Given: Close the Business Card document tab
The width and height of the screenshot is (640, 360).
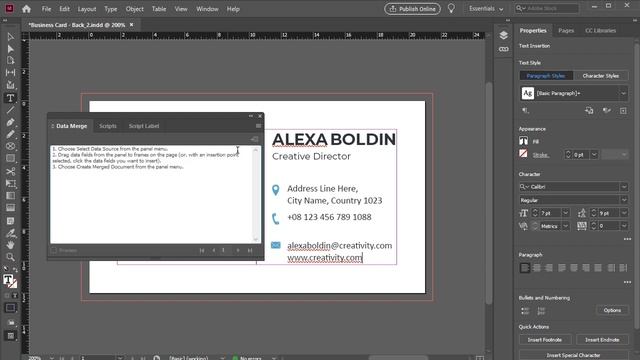Looking at the screenshot, I should click(131, 25).
